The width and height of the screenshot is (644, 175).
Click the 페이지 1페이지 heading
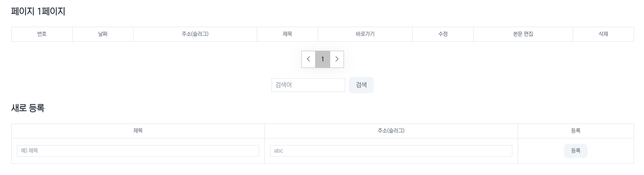[x=38, y=12]
